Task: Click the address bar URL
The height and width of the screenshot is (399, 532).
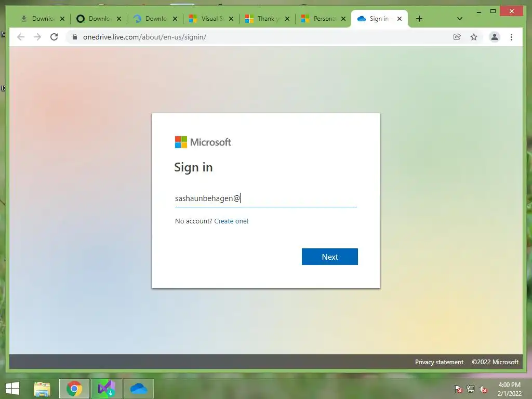Action: click(144, 37)
